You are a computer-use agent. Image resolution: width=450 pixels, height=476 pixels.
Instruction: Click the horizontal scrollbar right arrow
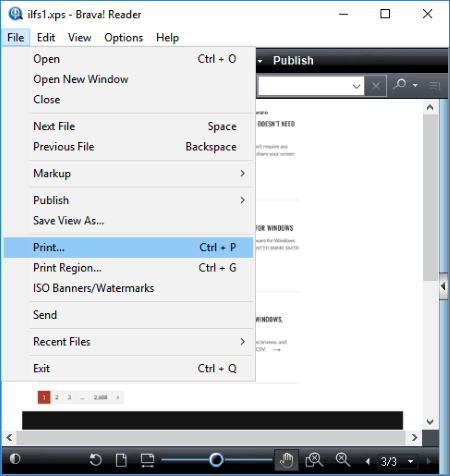(x=414, y=437)
